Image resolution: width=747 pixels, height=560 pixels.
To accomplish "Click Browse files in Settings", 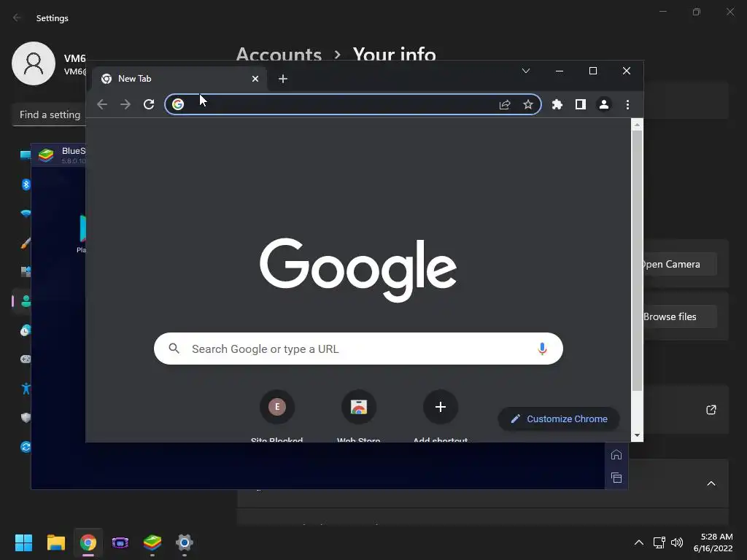I will coord(681,316).
